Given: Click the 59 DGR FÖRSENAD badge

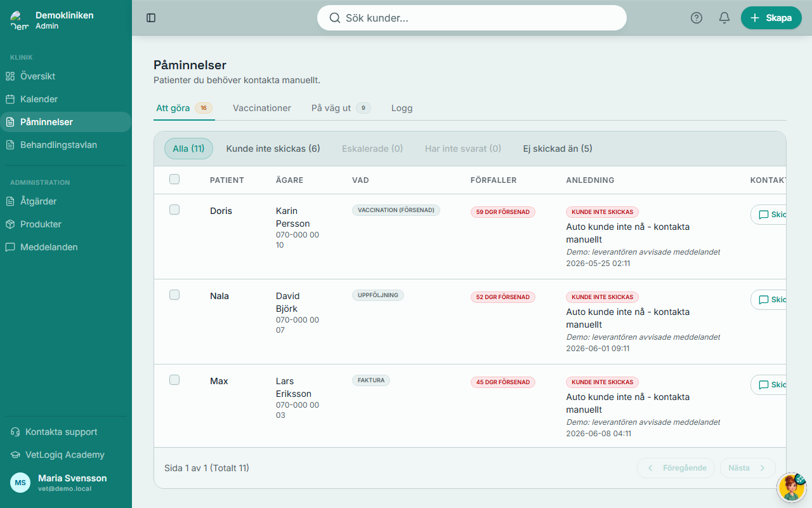Looking at the screenshot, I should (x=503, y=212).
